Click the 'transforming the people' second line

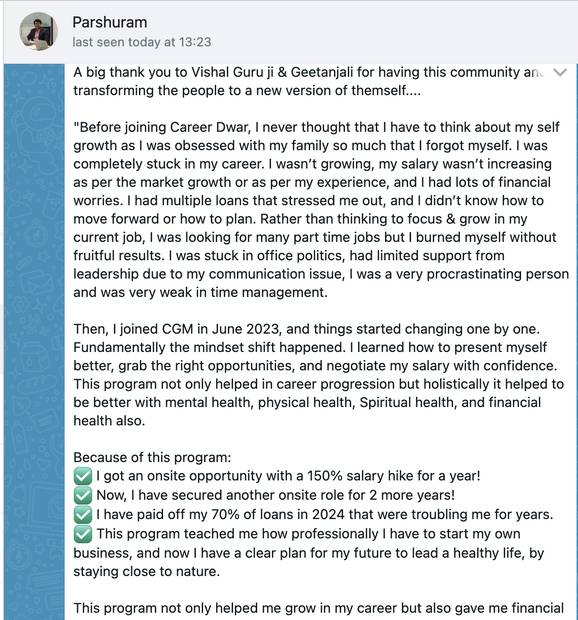247,91
